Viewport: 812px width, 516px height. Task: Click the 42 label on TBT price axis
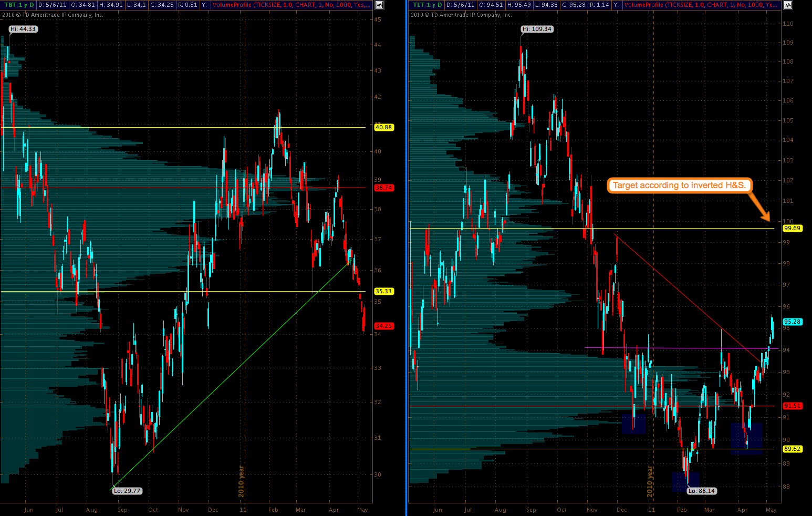[x=377, y=97]
